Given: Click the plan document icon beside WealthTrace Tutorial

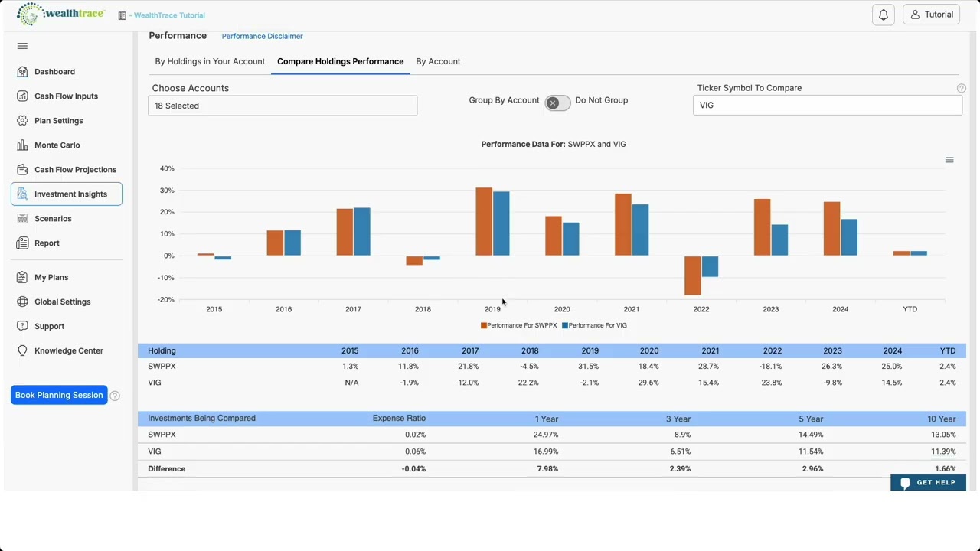Looking at the screenshot, I should coord(122,15).
